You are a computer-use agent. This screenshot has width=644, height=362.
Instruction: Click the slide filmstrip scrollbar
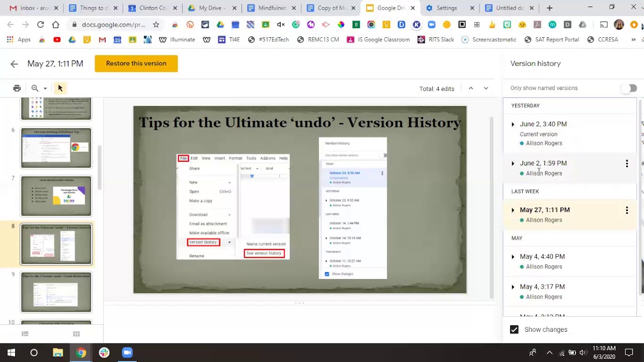tap(100, 168)
